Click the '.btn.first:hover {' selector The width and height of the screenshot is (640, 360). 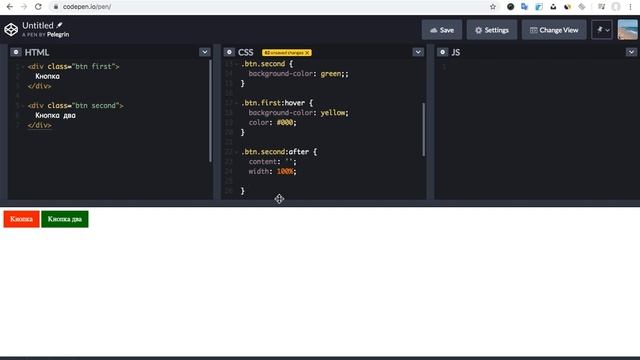[277, 103]
